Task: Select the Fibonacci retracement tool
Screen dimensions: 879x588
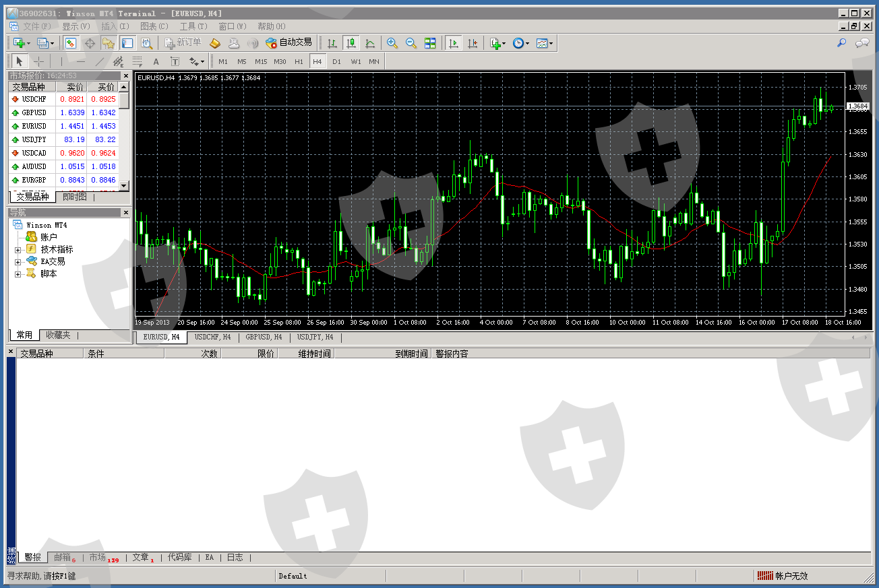Action: (138, 61)
